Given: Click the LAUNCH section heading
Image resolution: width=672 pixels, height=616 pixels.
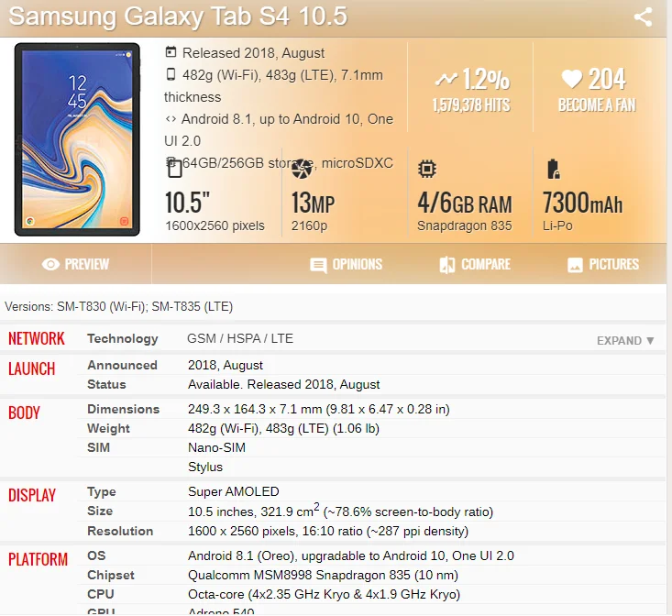Looking at the screenshot, I should pos(32,368).
